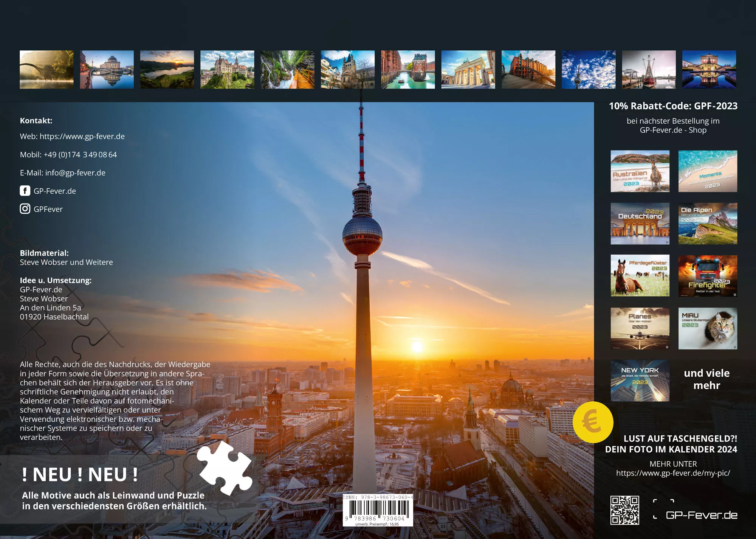Open the TV tower with clouds thumbnail
Viewport: 756px width, 539px height.
589,70
